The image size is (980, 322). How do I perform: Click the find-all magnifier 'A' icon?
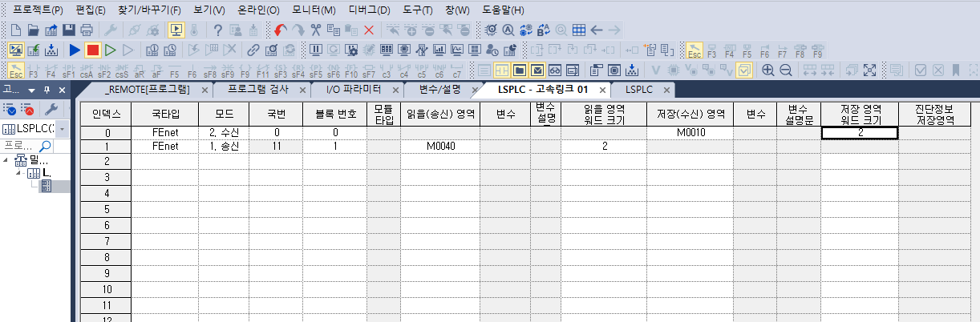508,30
